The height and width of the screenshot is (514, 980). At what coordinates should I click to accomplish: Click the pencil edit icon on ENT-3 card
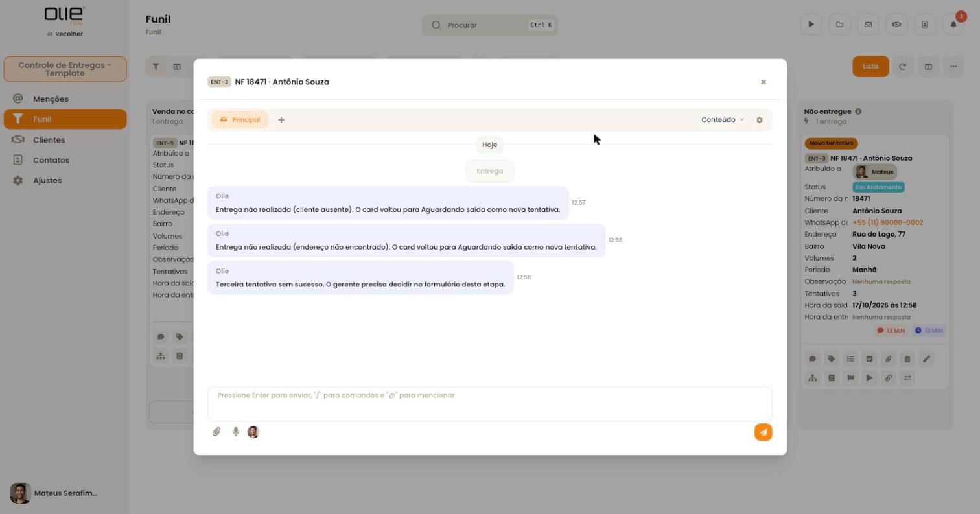click(x=927, y=359)
